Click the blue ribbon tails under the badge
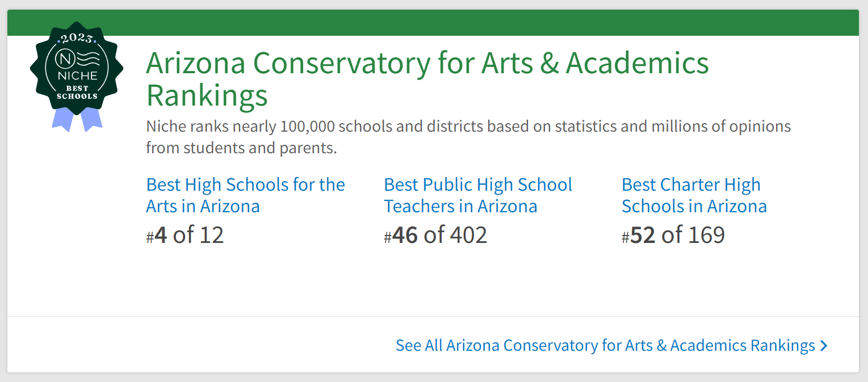868x382 pixels. (x=77, y=119)
